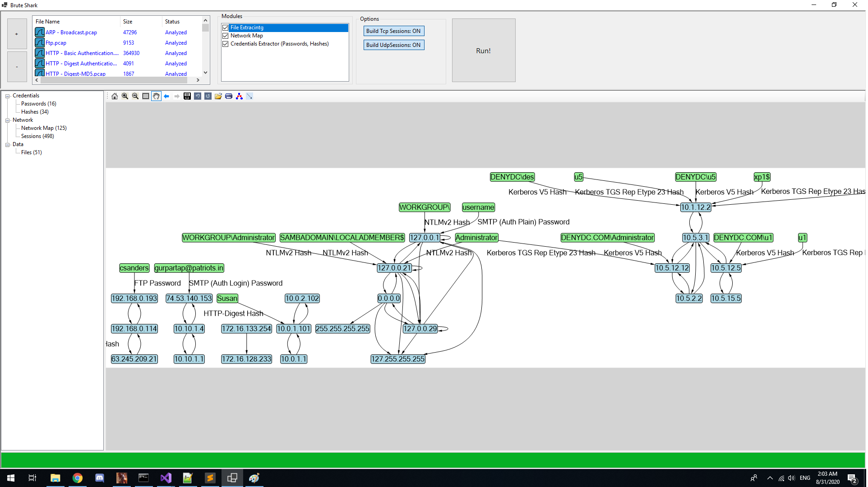The width and height of the screenshot is (868, 487).
Task: Open Visual Studio from the taskbar
Action: point(166,478)
